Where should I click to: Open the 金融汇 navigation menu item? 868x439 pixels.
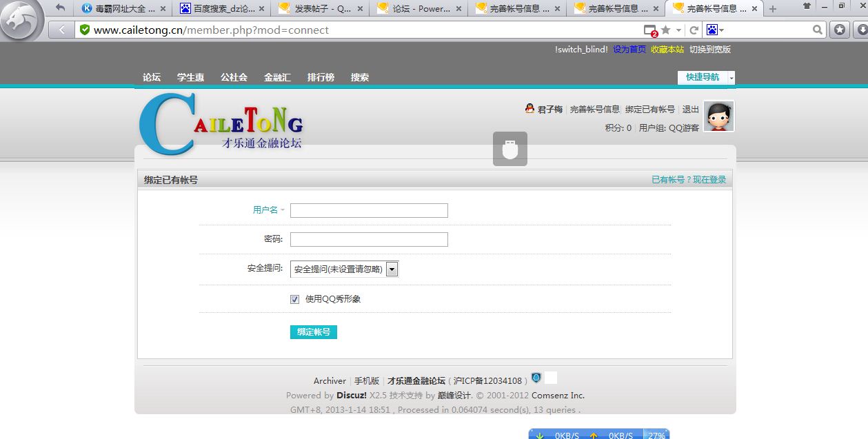click(277, 77)
